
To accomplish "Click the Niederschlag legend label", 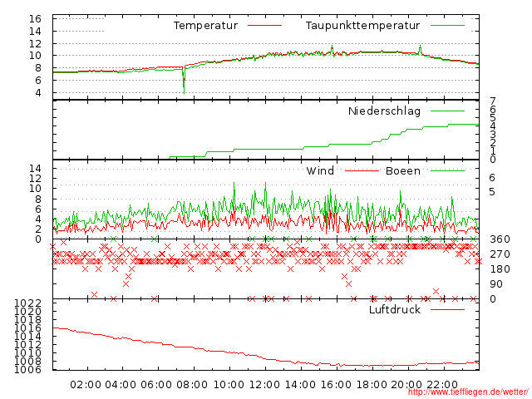I will 384,111.
